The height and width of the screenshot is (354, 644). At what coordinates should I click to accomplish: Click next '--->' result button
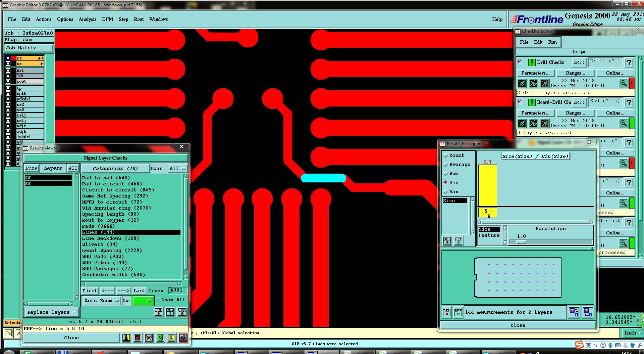pyautogui.click(x=123, y=291)
